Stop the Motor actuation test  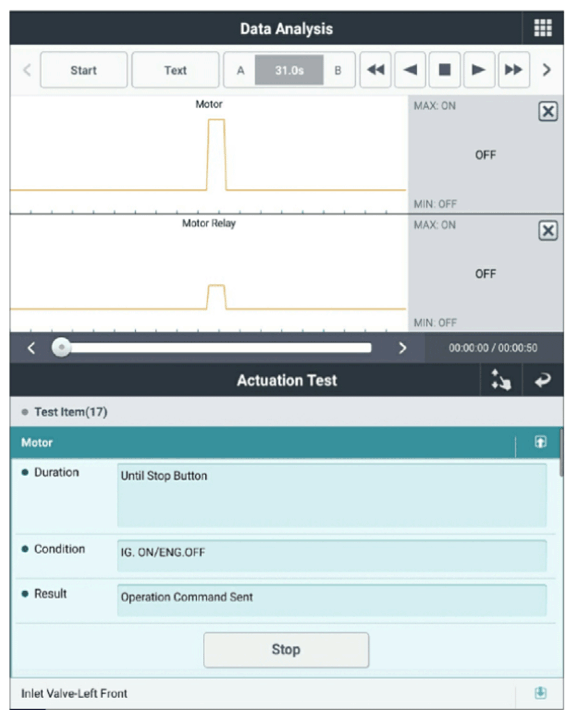pos(286,650)
